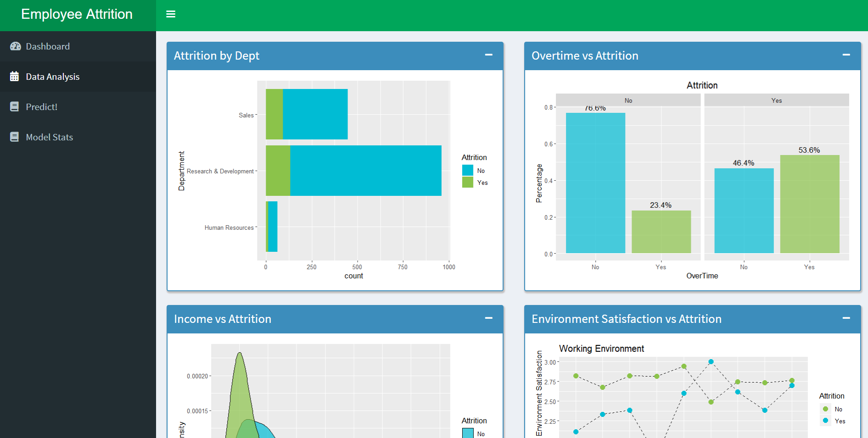Screen dimensions: 868x438
Task: Click the Income vs Attrition title
Action: (223, 319)
